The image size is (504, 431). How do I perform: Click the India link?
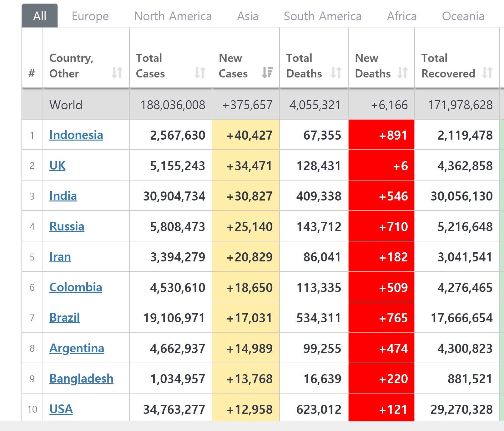[x=63, y=196]
